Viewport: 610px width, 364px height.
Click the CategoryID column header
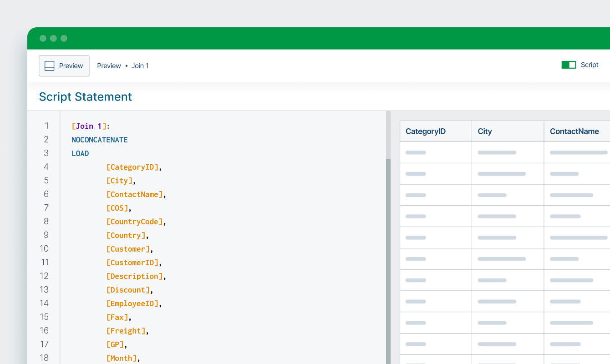tap(436, 131)
